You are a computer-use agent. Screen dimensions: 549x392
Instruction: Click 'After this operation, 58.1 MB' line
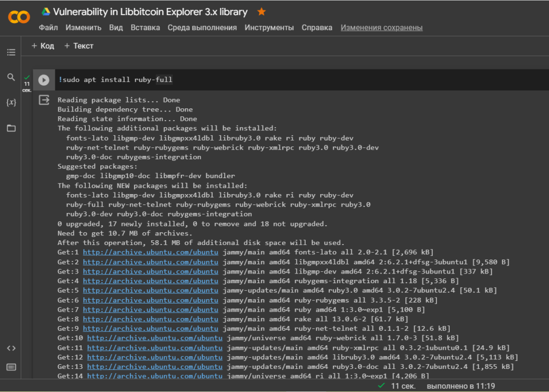pos(201,243)
